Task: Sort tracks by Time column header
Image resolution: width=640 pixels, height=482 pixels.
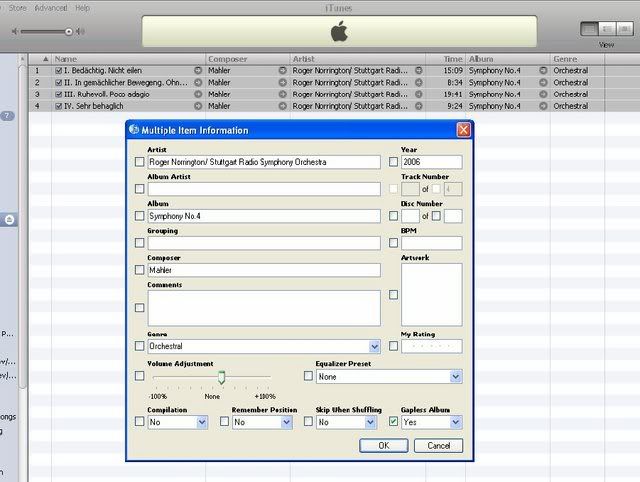Action: tap(446, 59)
